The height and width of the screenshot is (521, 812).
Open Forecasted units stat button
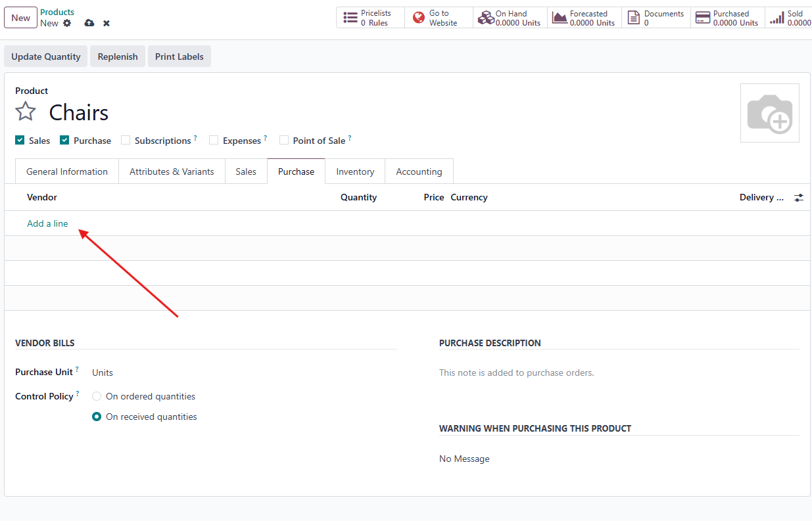[x=585, y=18]
